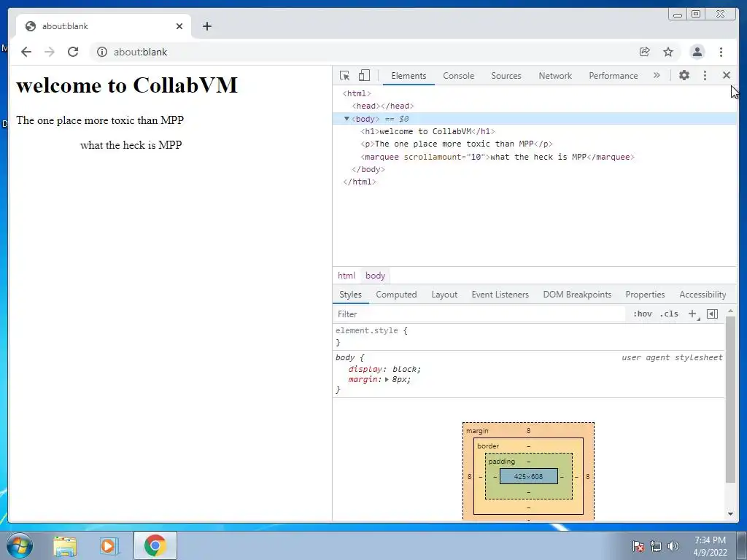
Task: Close the about:blank tab
Action: (x=179, y=26)
